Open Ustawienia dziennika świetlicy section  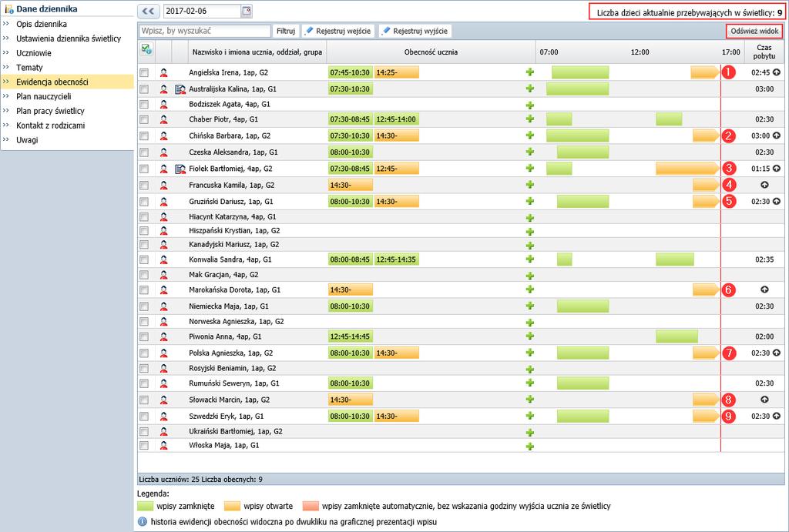tap(69, 38)
